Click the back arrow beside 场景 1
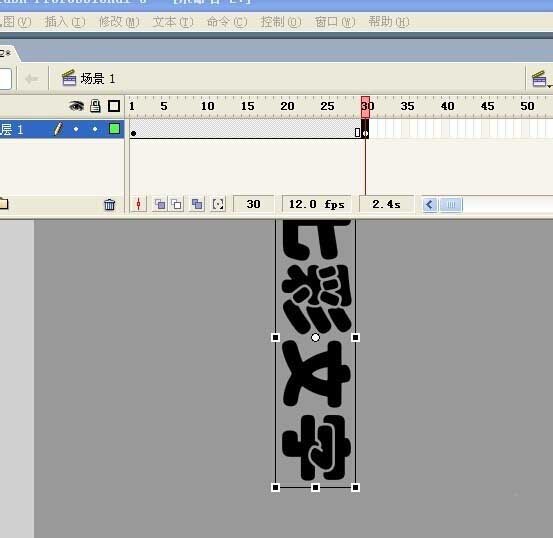553x538 pixels. click(x=32, y=79)
